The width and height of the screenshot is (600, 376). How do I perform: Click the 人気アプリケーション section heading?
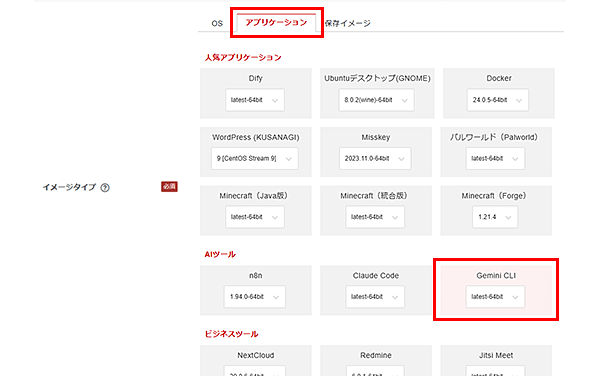[x=243, y=57]
